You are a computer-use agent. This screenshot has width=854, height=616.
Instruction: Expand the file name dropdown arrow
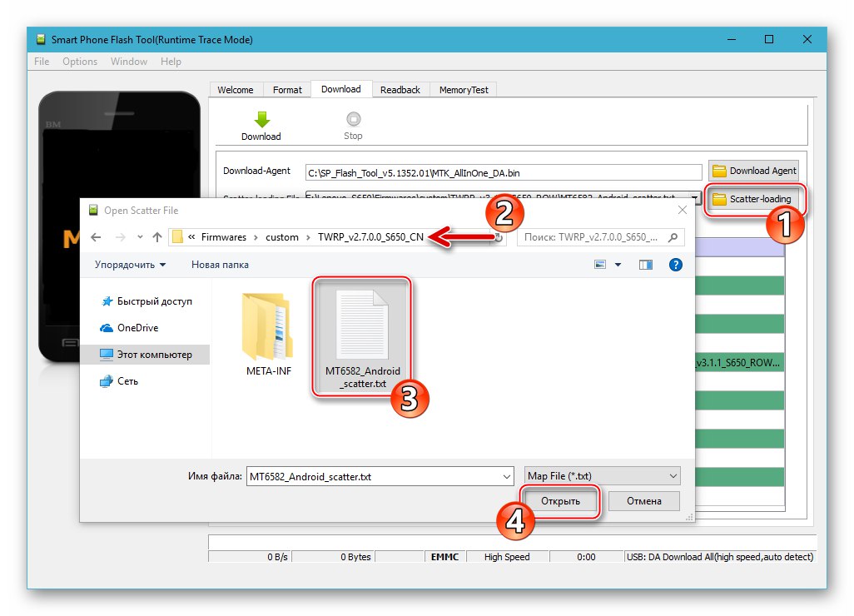coord(507,477)
